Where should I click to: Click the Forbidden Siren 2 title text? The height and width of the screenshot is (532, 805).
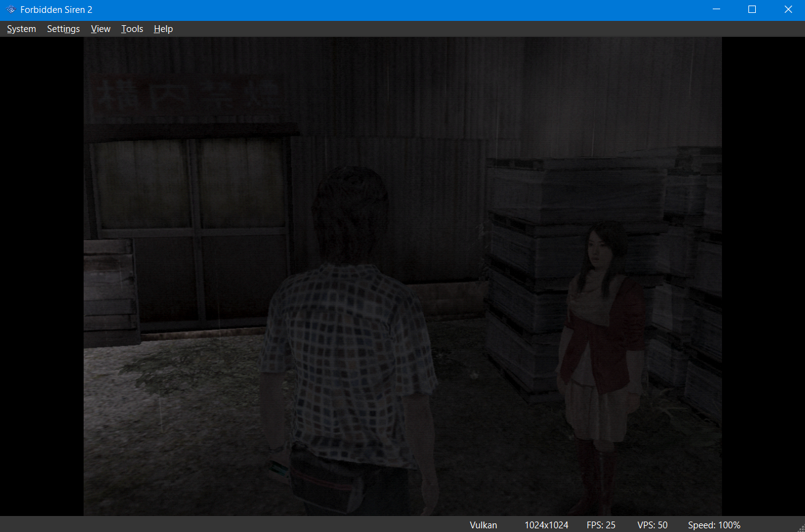(56, 10)
